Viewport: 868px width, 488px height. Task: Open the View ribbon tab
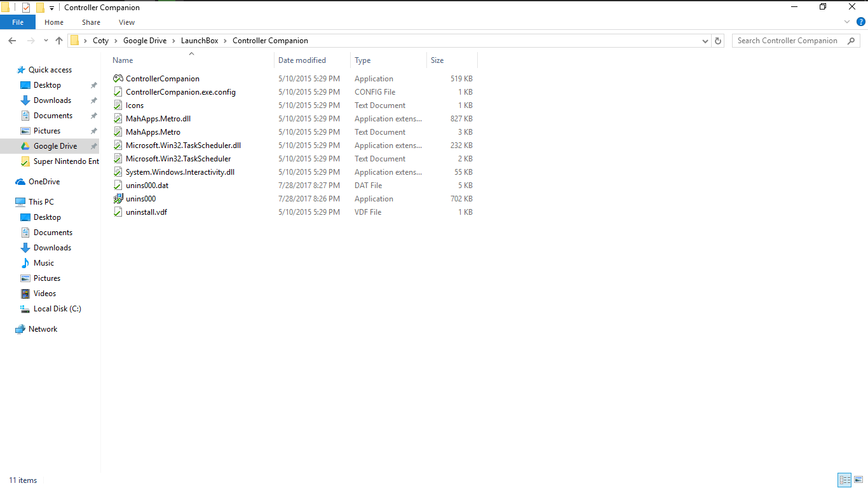click(x=127, y=22)
